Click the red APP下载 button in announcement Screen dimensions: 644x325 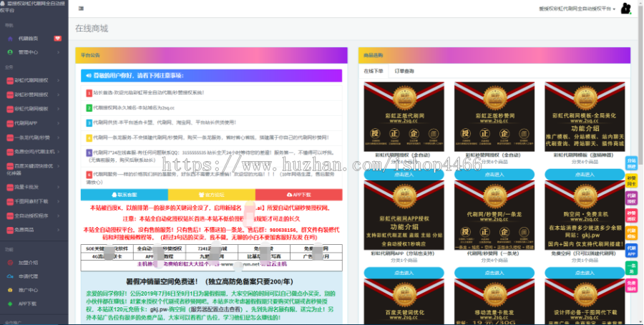pyautogui.click(x=298, y=195)
